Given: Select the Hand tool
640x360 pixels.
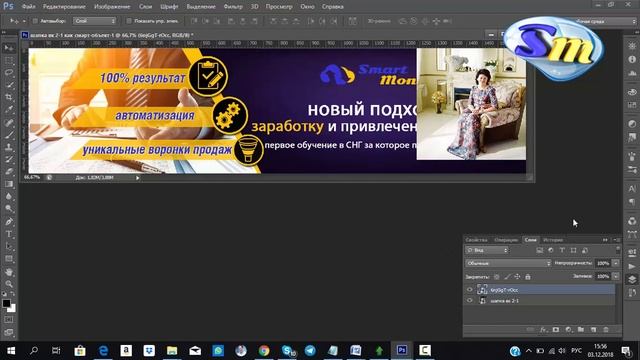Looking at the screenshot, I should (x=9, y=272).
